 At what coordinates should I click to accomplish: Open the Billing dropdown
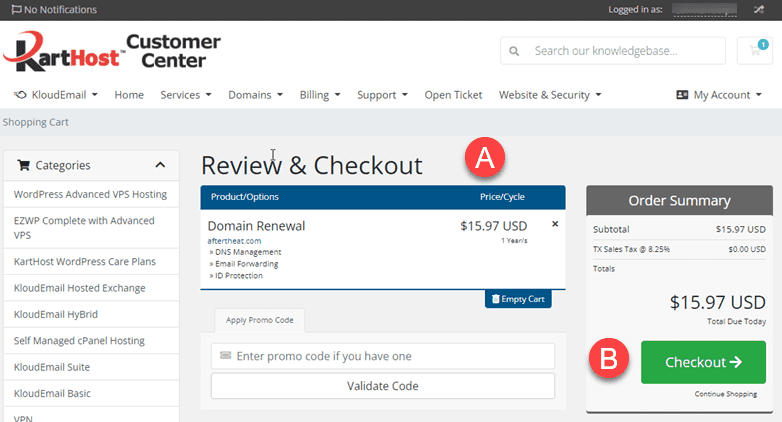coord(320,95)
